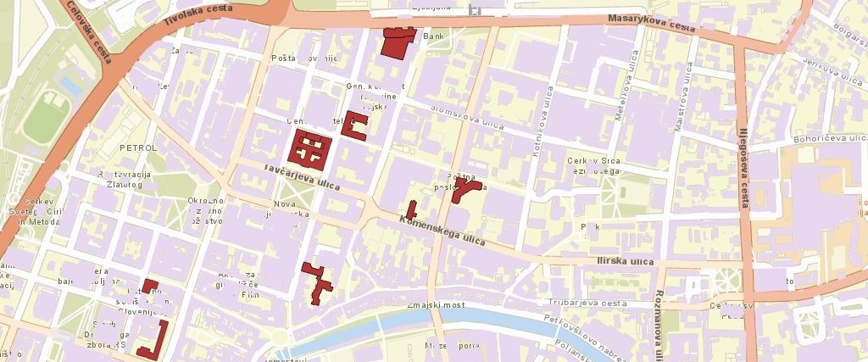Image resolution: width=868 pixels, height=362 pixels.
Task: Click the Tavčarjeva ulica street label
Action: [301, 176]
